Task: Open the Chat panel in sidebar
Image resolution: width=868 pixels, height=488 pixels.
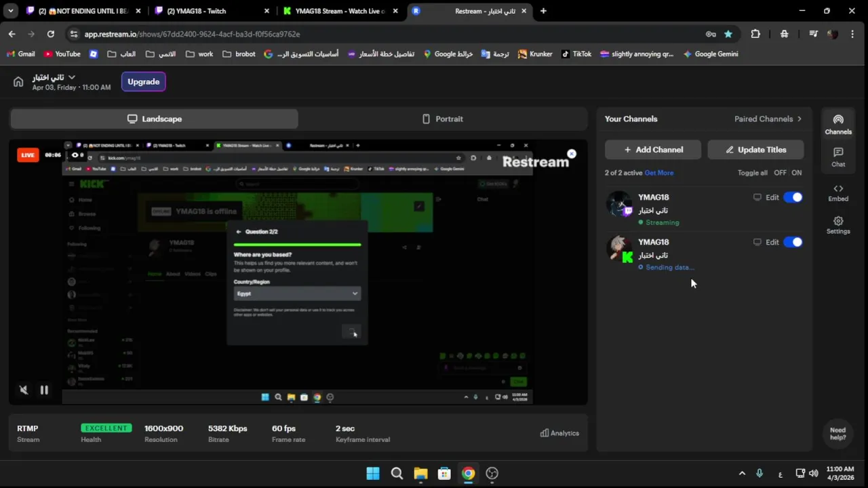Action: (x=838, y=157)
